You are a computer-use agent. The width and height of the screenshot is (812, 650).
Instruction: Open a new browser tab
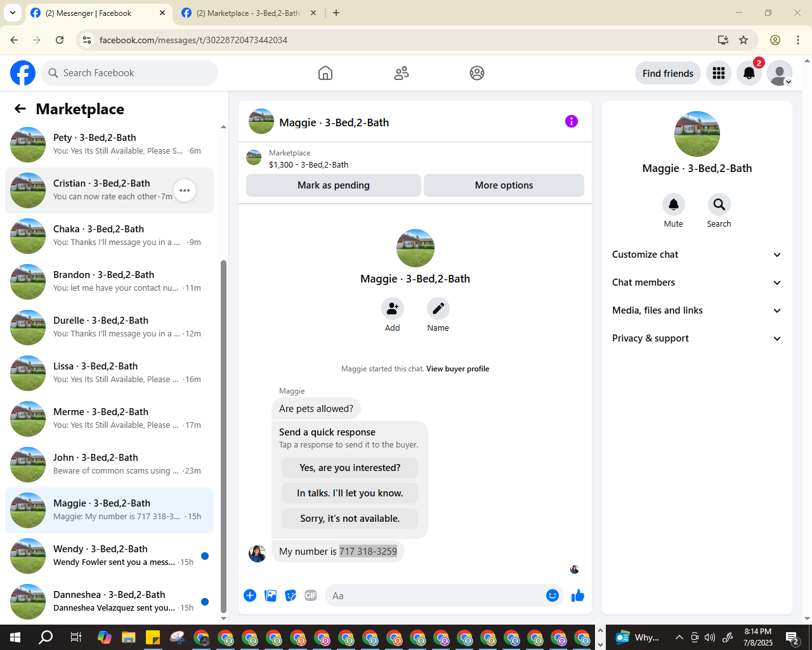(336, 13)
